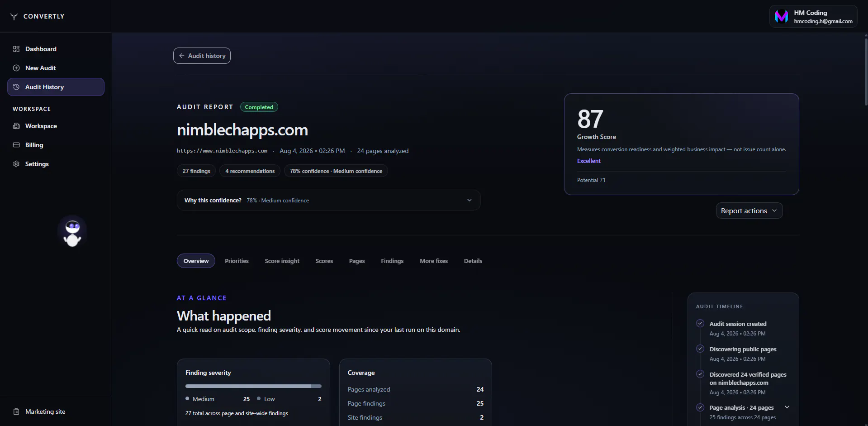Click the Workspace building icon

pyautogui.click(x=16, y=126)
